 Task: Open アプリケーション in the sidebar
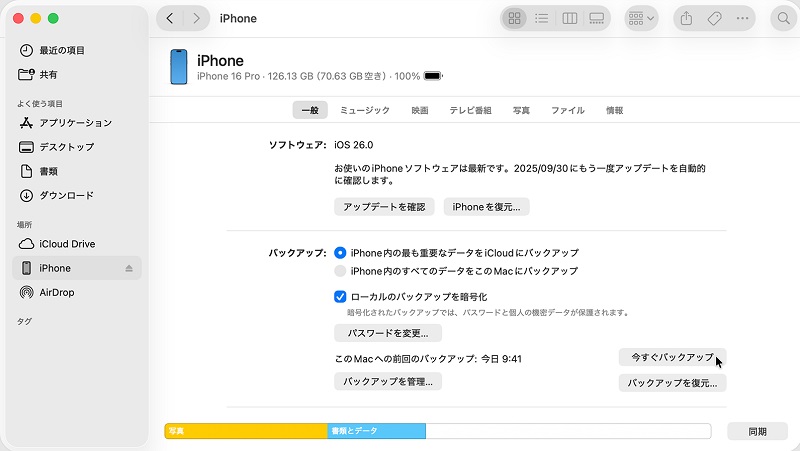pyautogui.click(x=77, y=123)
